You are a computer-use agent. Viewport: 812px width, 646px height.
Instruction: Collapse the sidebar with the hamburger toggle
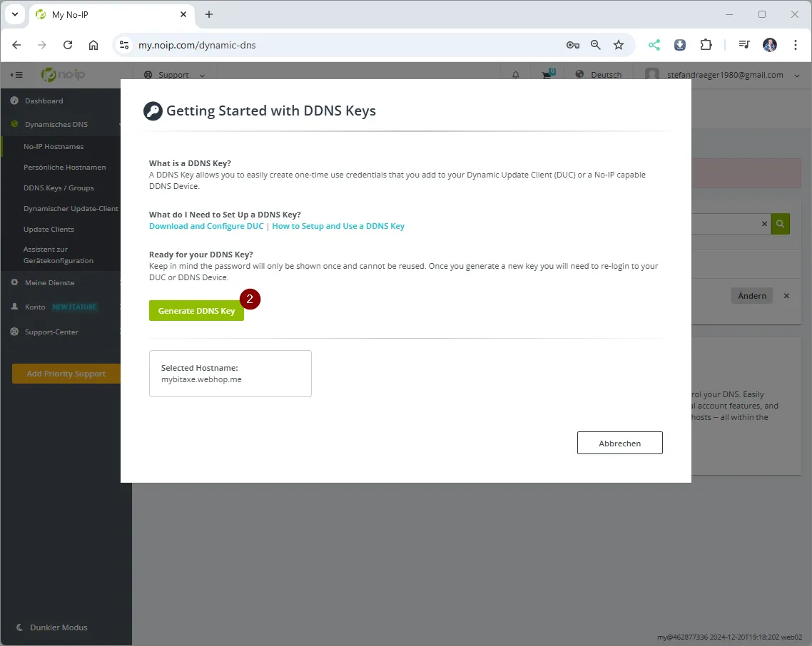pos(16,75)
